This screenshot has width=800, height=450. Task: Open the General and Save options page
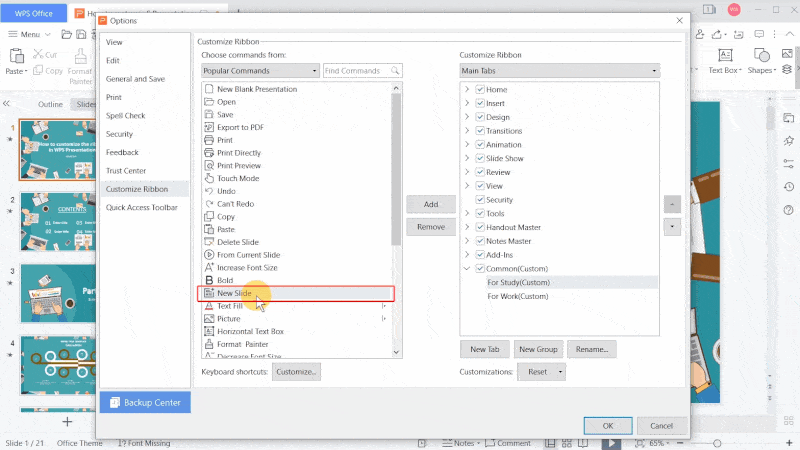click(135, 79)
